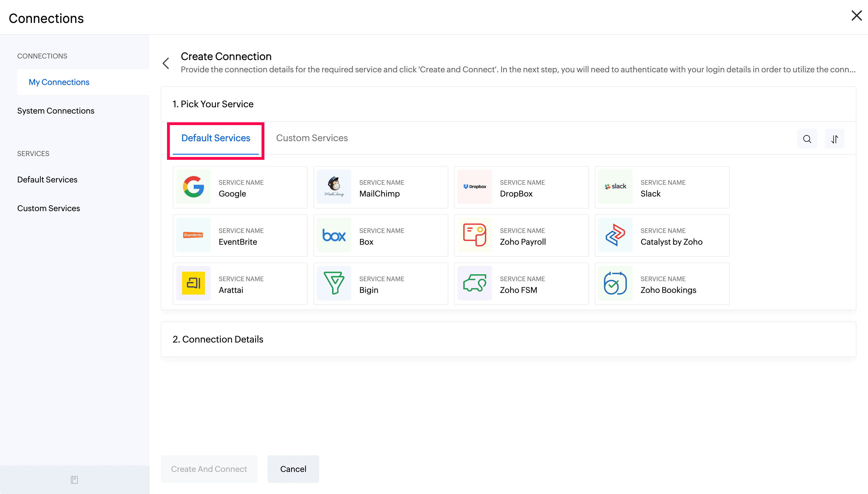
Task: Click the Create And Connect button
Action: coord(209,469)
